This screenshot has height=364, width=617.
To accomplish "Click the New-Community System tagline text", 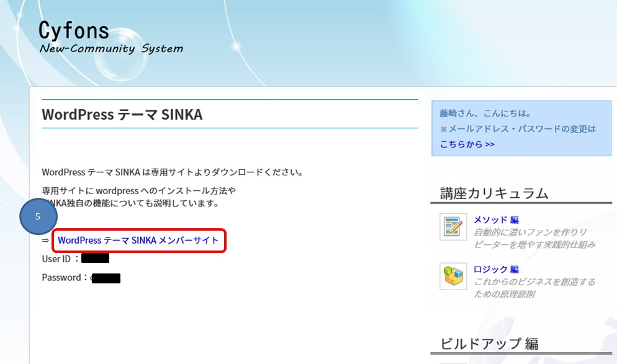I will point(111,48).
